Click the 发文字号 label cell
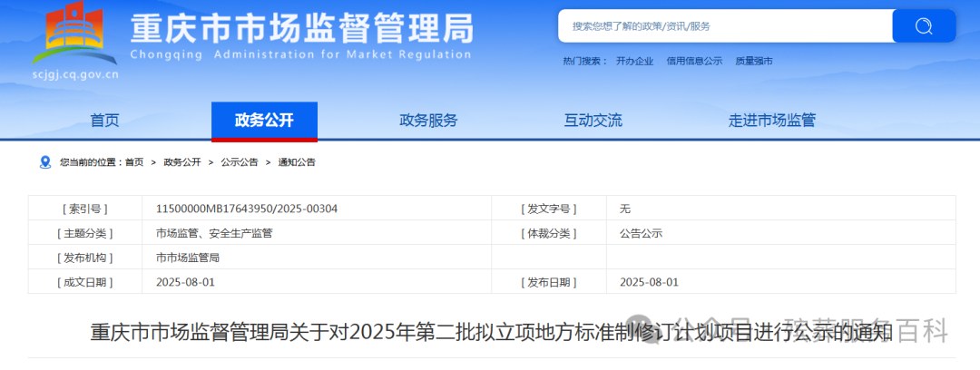Viewport: 980px width, 370px height. tap(549, 209)
